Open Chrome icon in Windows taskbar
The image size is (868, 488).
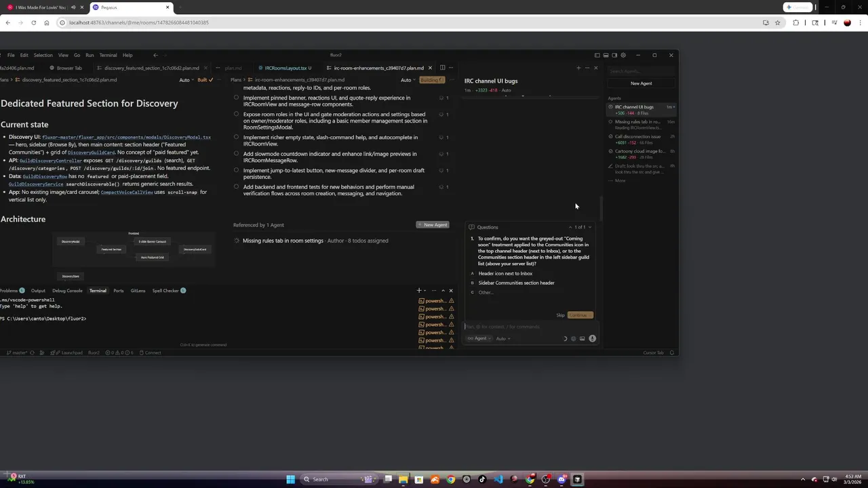[450, 479]
